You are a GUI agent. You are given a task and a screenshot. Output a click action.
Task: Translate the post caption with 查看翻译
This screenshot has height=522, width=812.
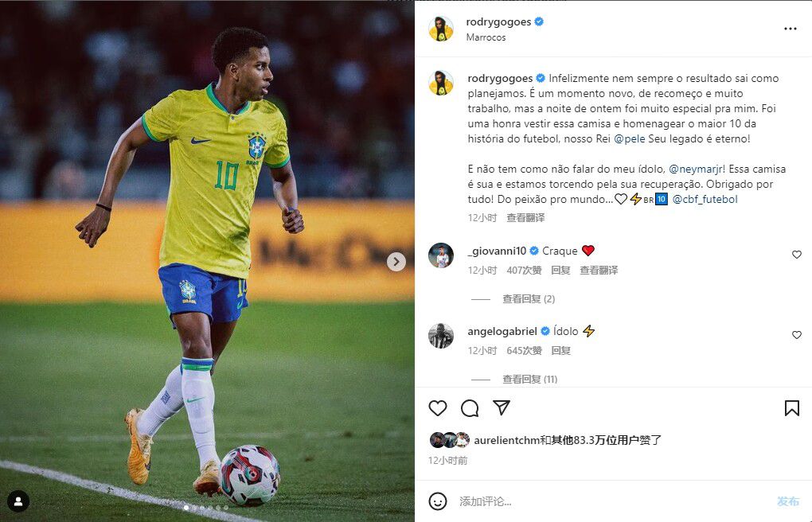click(525, 217)
